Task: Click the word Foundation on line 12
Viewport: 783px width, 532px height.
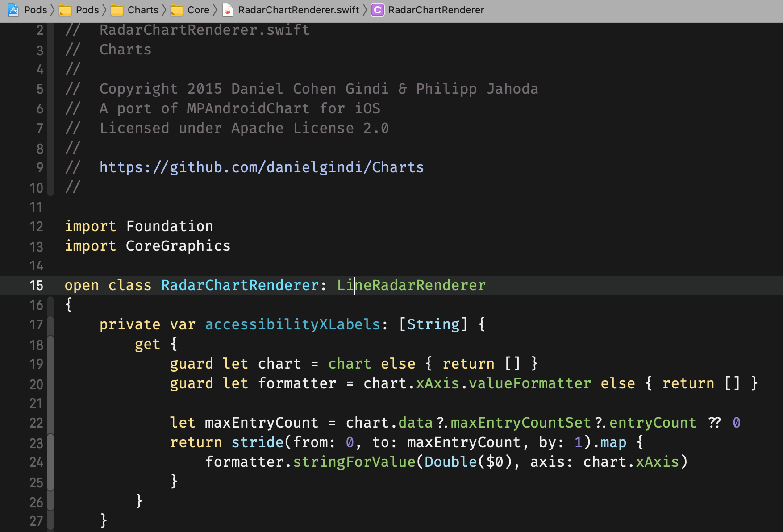Action: point(170,226)
